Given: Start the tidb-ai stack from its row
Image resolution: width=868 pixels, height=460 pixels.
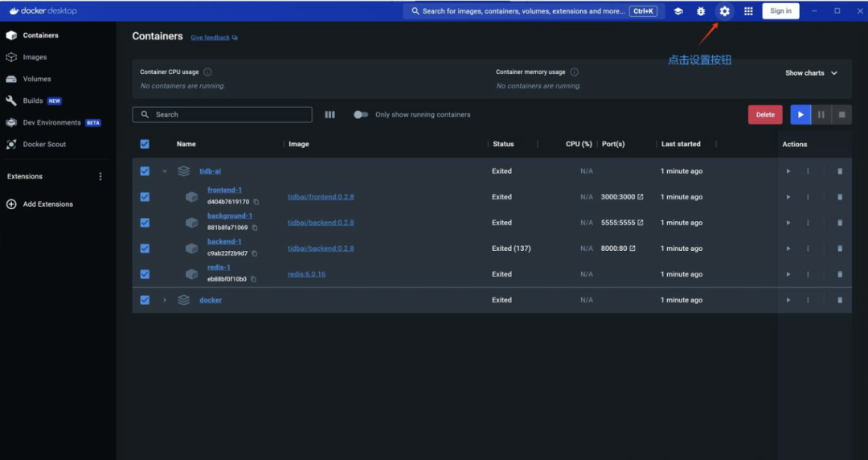Looking at the screenshot, I should pyautogui.click(x=788, y=171).
